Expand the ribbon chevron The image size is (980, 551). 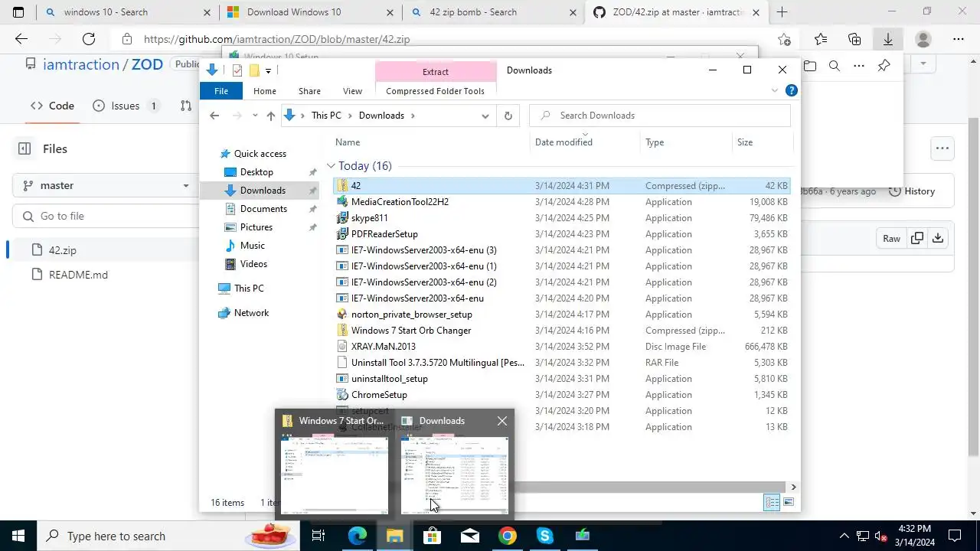tap(775, 90)
